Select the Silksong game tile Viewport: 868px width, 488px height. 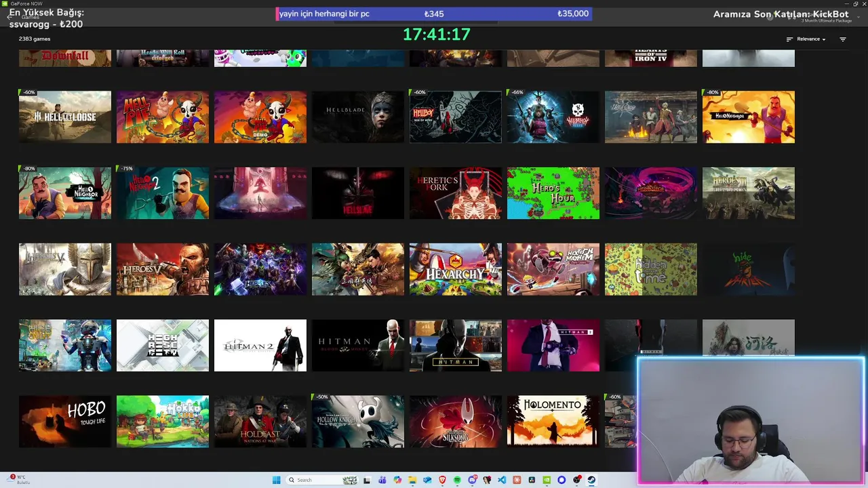(456, 422)
